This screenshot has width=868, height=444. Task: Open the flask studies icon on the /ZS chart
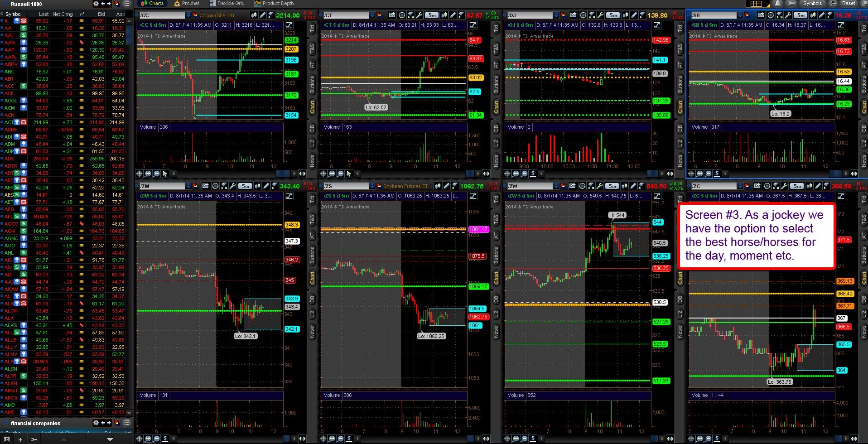point(455,186)
